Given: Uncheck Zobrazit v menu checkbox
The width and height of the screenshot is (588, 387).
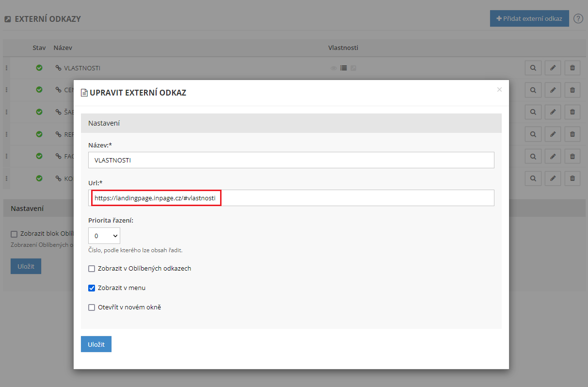Looking at the screenshot, I should pos(92,288).
